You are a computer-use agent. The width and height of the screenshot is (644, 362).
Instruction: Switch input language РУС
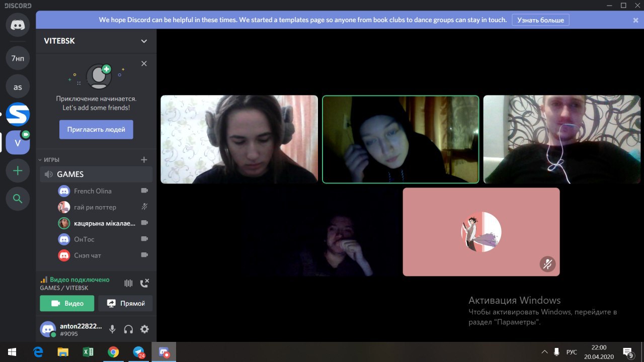tap(572, 352)
